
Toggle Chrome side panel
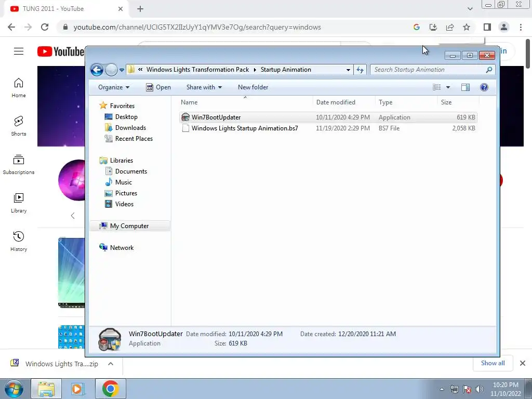487,27
